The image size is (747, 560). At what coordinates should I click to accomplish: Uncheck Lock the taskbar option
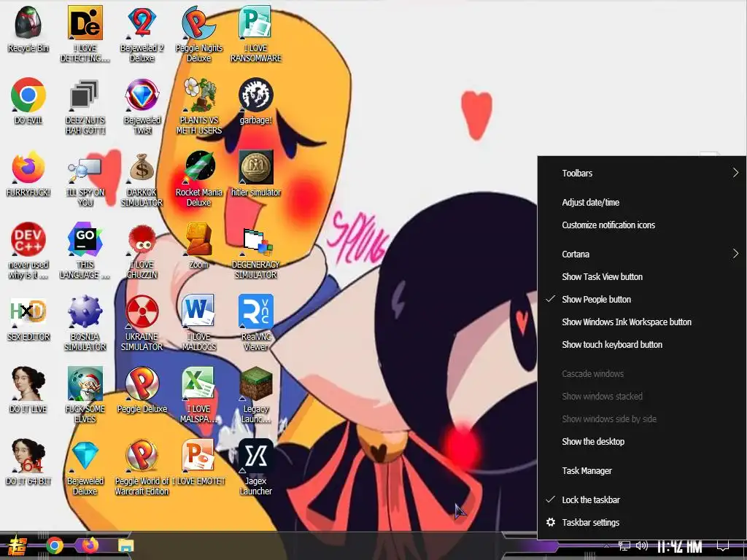(x=641, y=499)
